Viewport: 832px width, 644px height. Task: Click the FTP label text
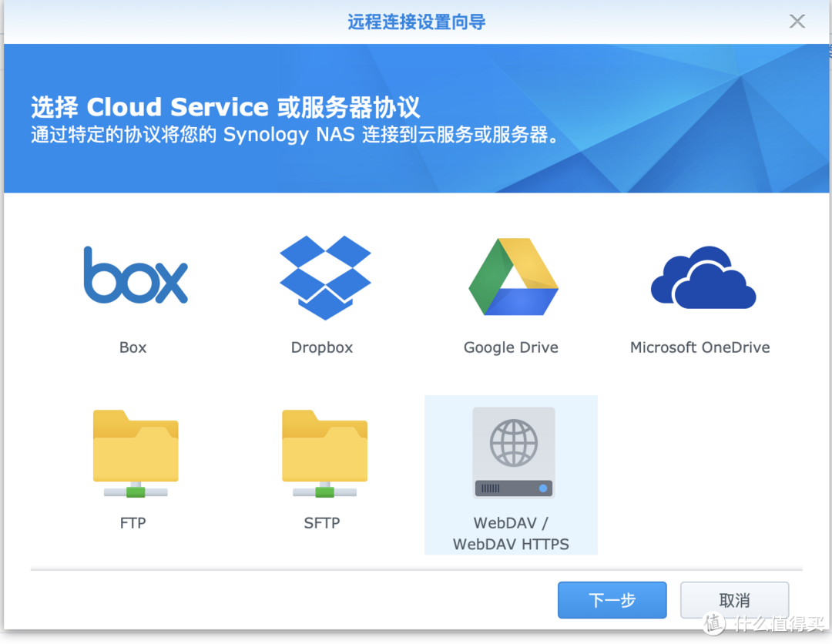[x=133, y=523]
